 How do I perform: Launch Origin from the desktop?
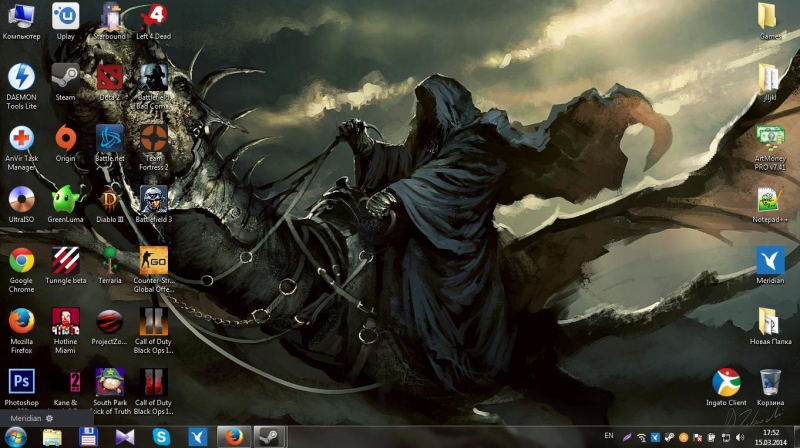65,143
